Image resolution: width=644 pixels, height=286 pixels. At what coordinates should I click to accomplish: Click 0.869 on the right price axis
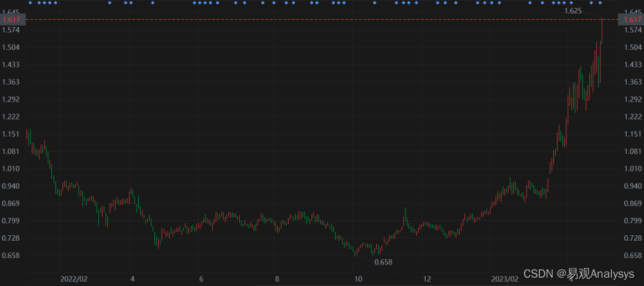633,203
